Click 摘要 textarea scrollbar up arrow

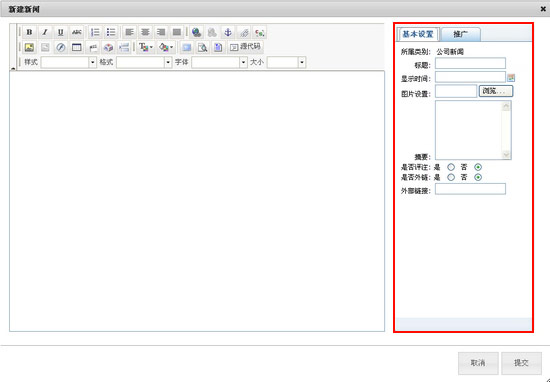pyautogui.click(x=506, y=106)
